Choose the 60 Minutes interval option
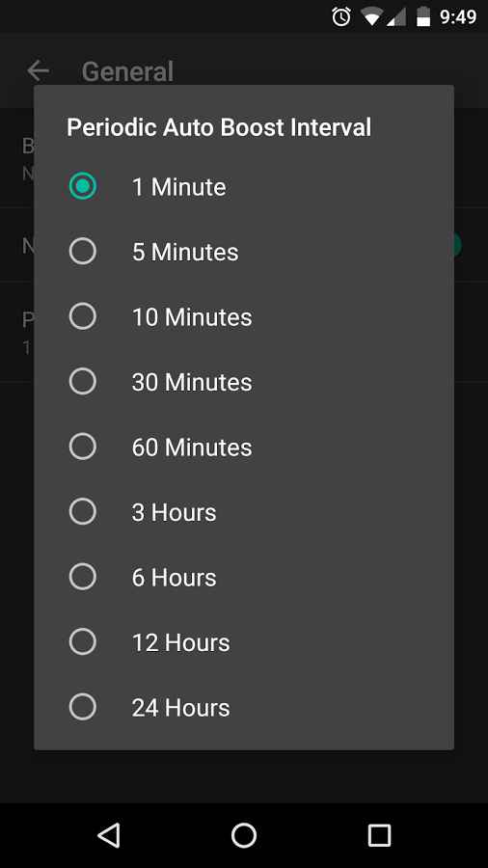Image resolution: width=488 pixels, height=868 pixels. (243, 447)
